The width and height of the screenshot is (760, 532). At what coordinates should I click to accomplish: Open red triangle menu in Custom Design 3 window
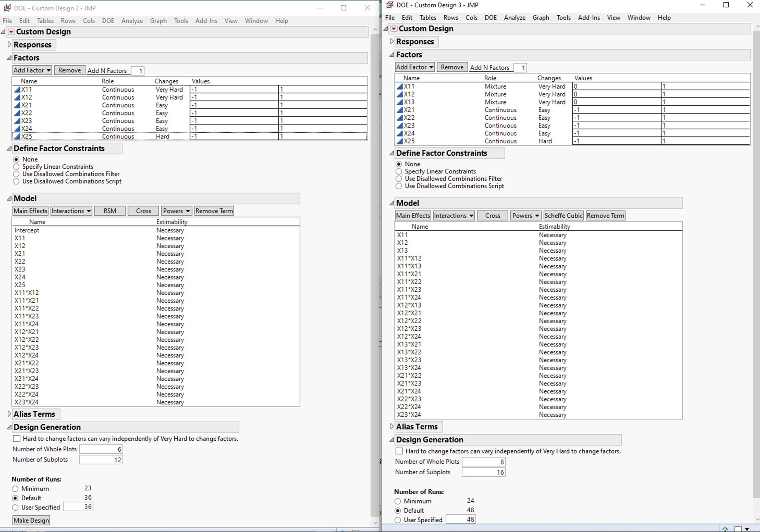tap(394, 29)
